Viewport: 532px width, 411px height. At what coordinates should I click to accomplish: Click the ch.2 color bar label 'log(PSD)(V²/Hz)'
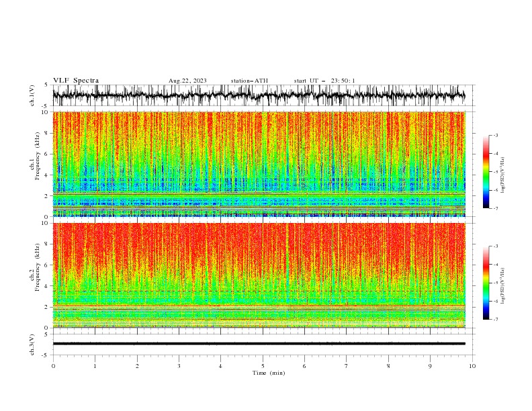[502, 286]
